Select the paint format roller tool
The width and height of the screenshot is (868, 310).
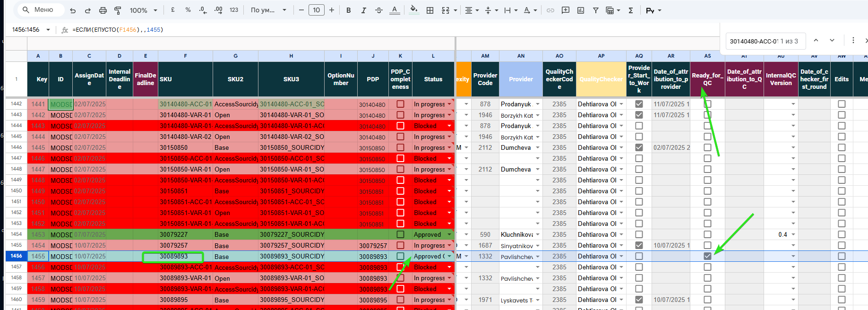(x=118, y=10)
